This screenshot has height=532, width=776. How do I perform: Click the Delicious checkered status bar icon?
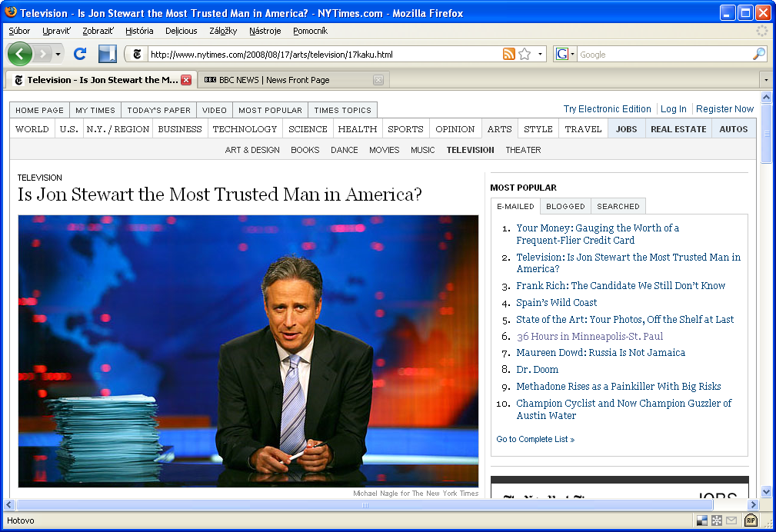click(x=701, y=520)
